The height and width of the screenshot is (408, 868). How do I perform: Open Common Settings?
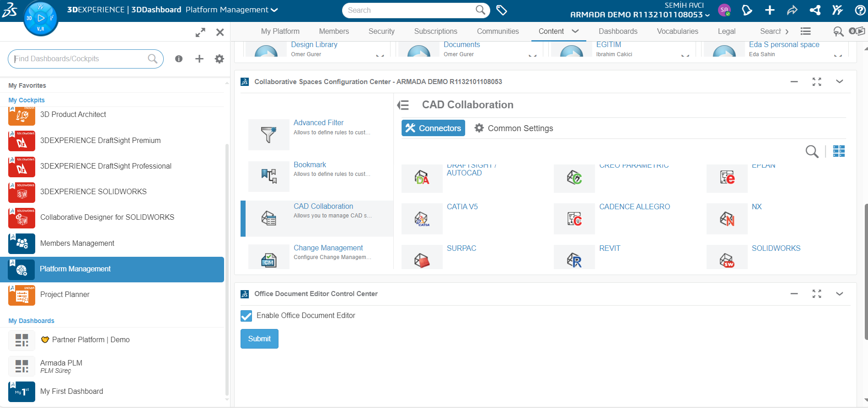(x=514, y=128)
